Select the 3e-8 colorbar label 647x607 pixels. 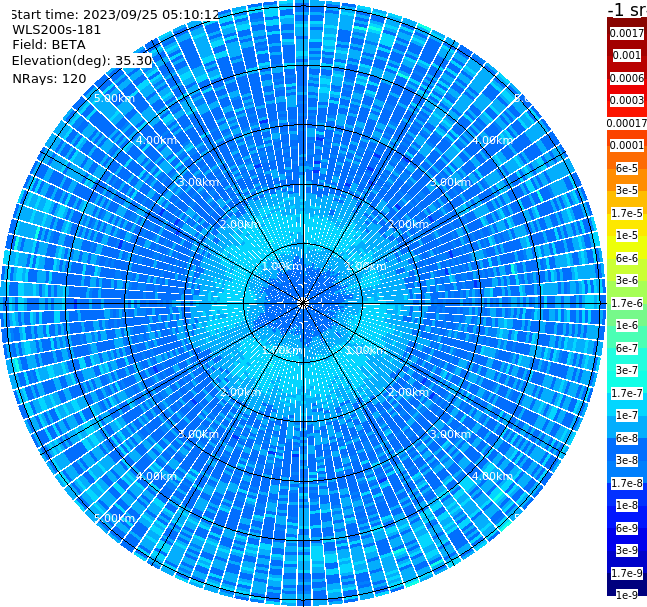pyautogui.click(x=627, y=460)
